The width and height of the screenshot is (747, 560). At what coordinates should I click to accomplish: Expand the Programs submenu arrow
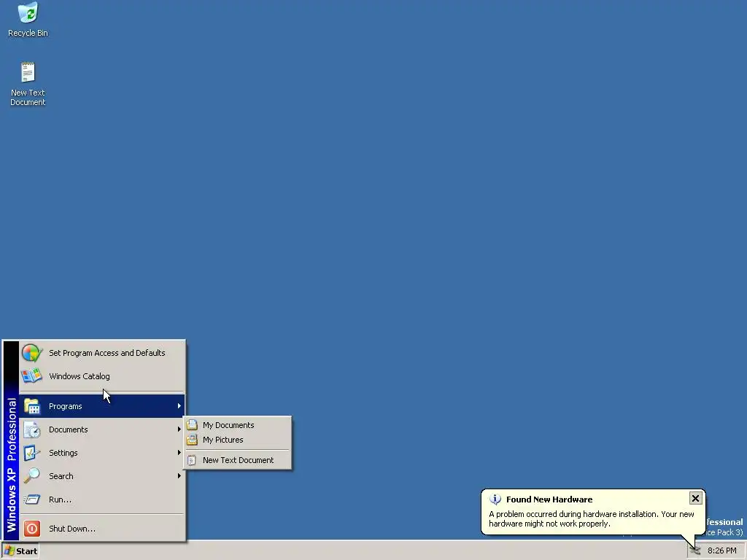pos(179,406)
